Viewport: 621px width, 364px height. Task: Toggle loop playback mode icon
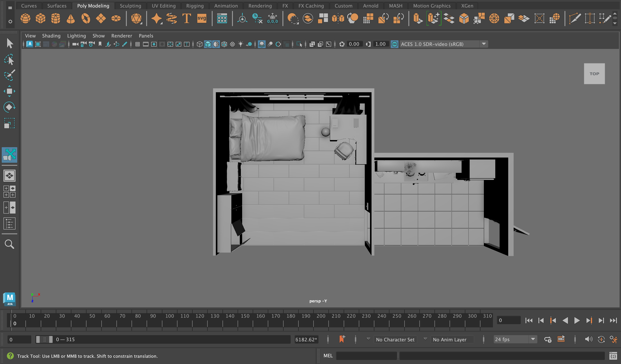(547, 339)
